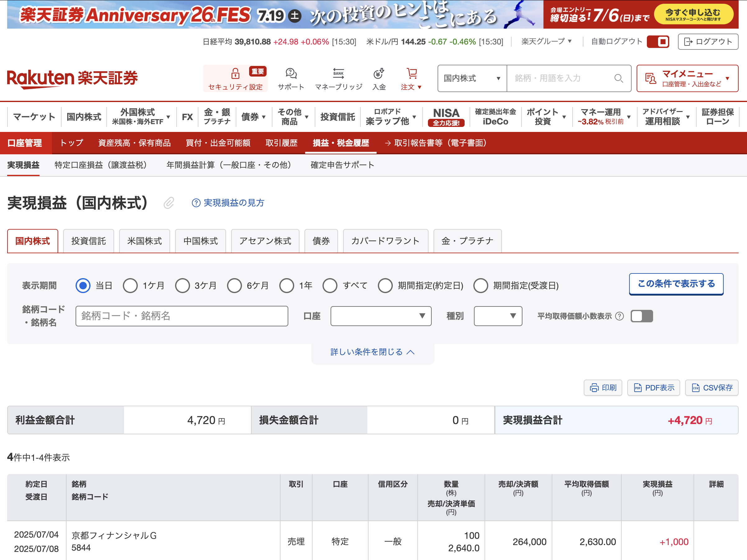Toggle 平均取得価額小数表示 switch

[642, 316]
